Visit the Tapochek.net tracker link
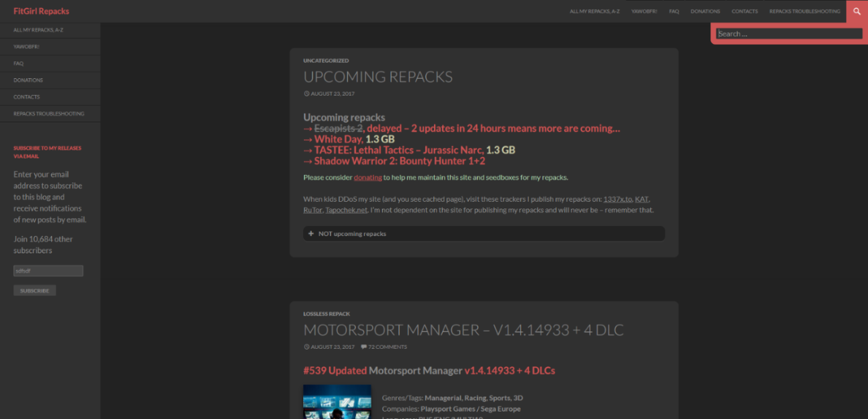This screenshot has height=419, width=868. [x=346, y=210]
